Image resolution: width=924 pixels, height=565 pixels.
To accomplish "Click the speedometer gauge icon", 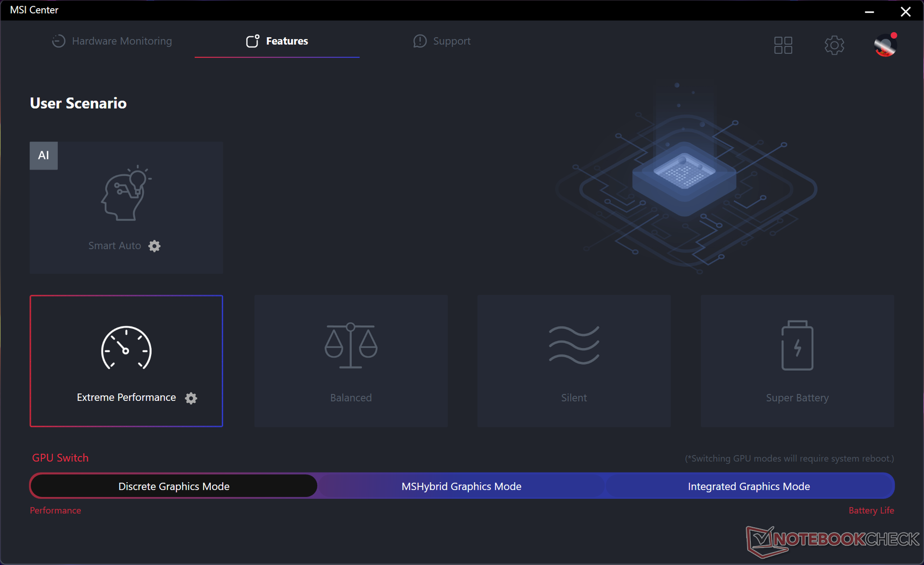I will (126, 348).
